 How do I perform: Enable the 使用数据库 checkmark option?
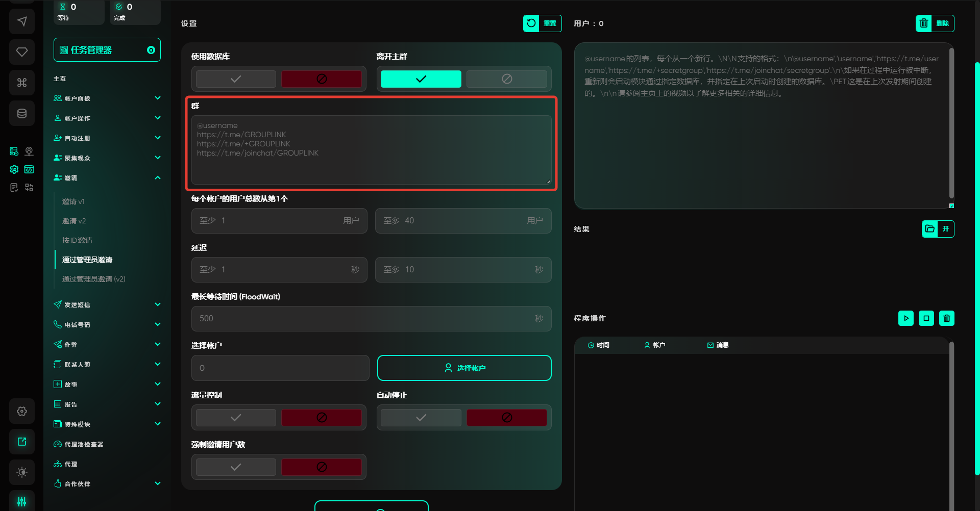(x=236, y=79)
